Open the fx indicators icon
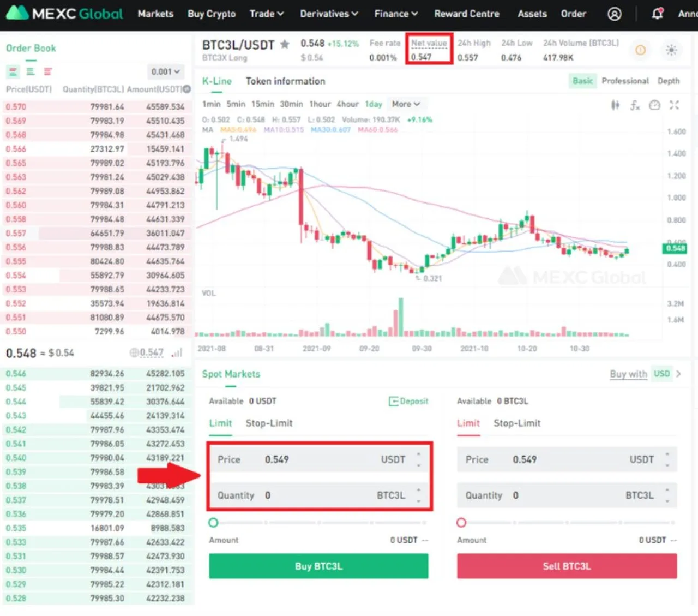The image size is (698, 616). (635, 105)
